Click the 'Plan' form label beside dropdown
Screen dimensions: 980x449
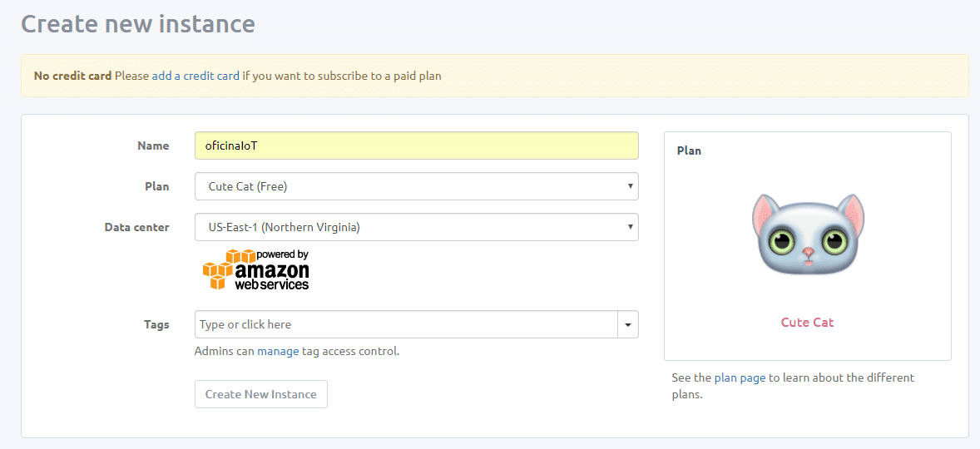[x=157, y=186]
